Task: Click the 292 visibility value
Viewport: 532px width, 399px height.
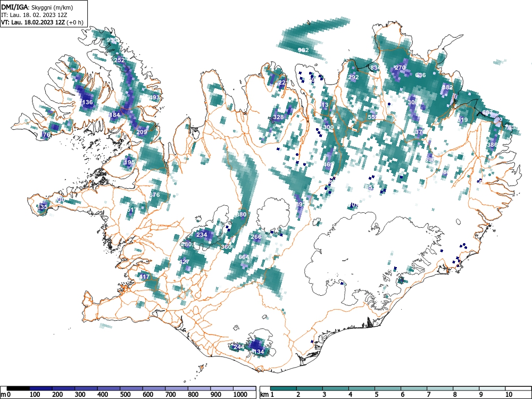Action: (354, 77)
